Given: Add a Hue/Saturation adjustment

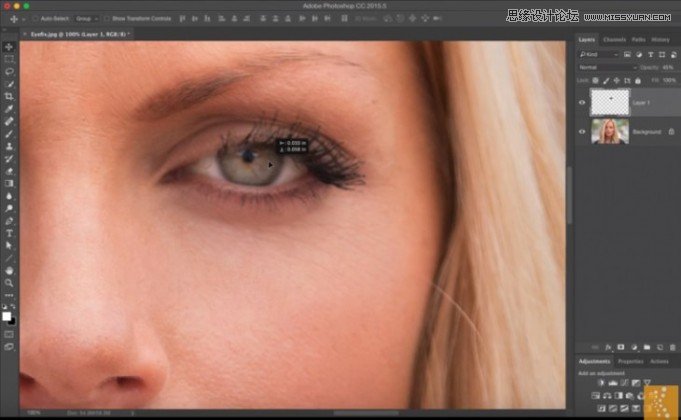Looking at the screenshot, I should pyautogui.click(x=595, y=396).
